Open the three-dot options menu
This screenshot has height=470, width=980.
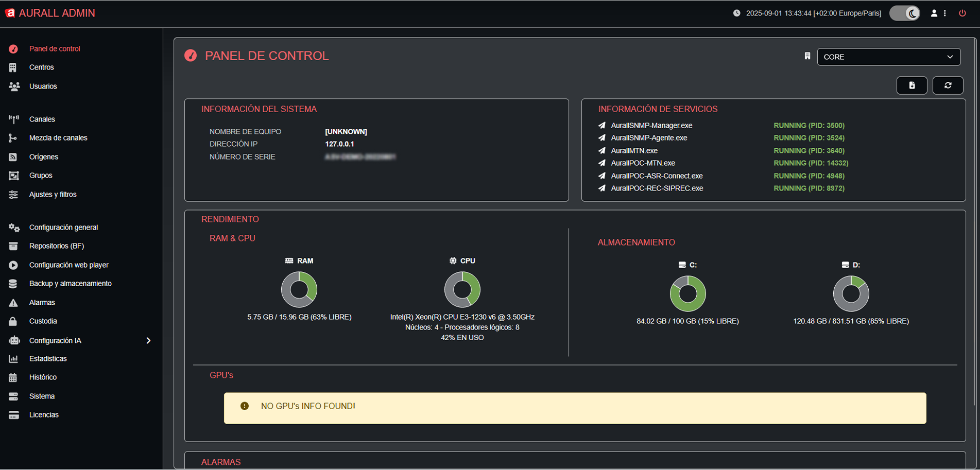tap(945, 13)
